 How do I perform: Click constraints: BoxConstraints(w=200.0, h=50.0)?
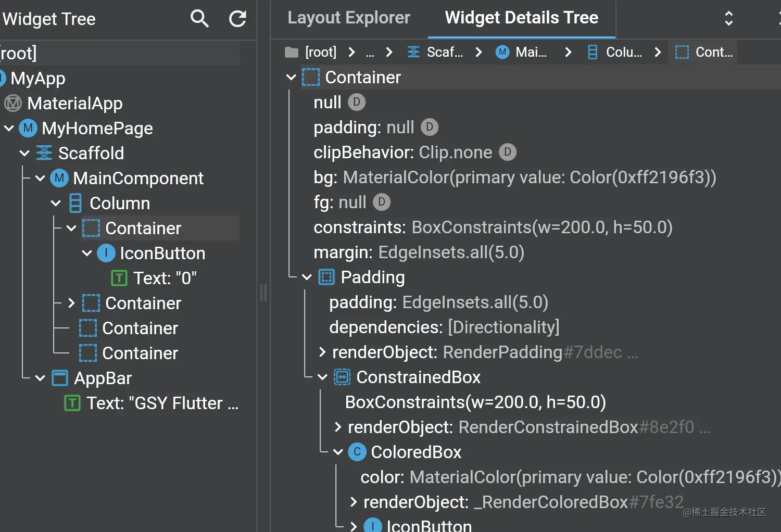click(x=493, y=227)
